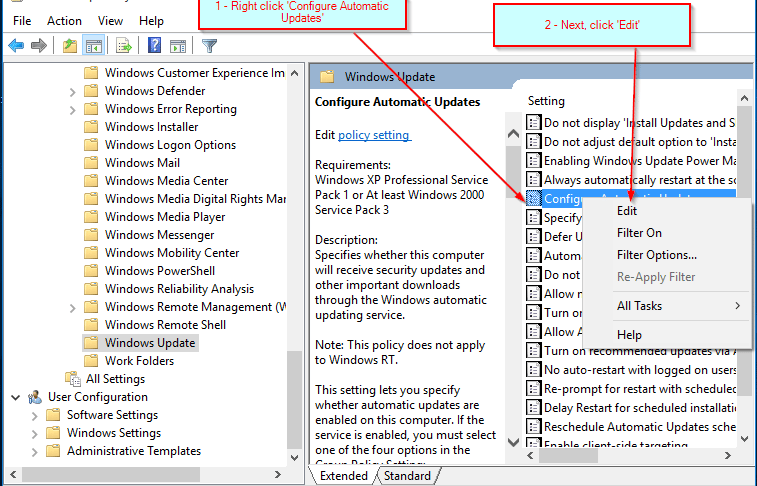Image resolution: width=757 pixels, height=486 pixels.
Task: Click tree pane scroll down arrow
Action: pyautogui.click(x=294, y=457)
